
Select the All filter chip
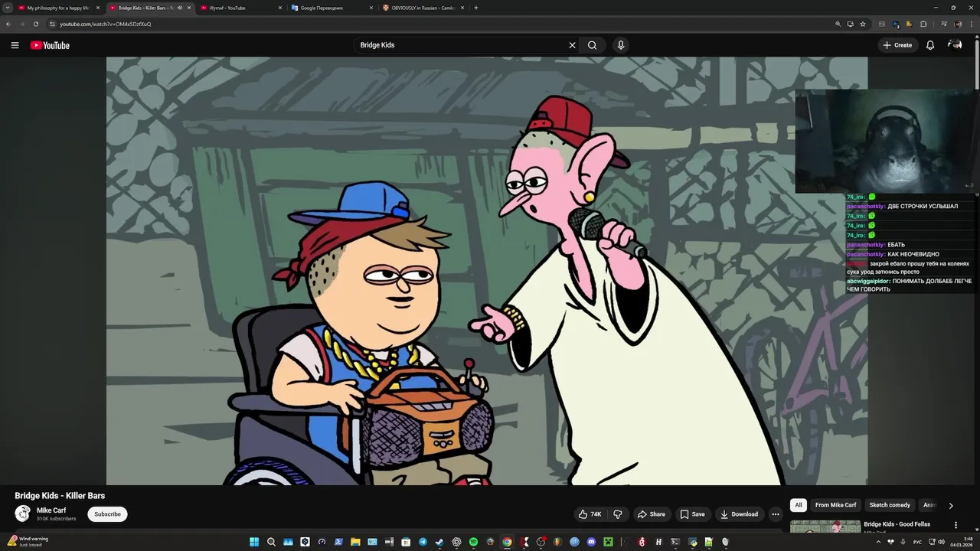tap(799, 505)
